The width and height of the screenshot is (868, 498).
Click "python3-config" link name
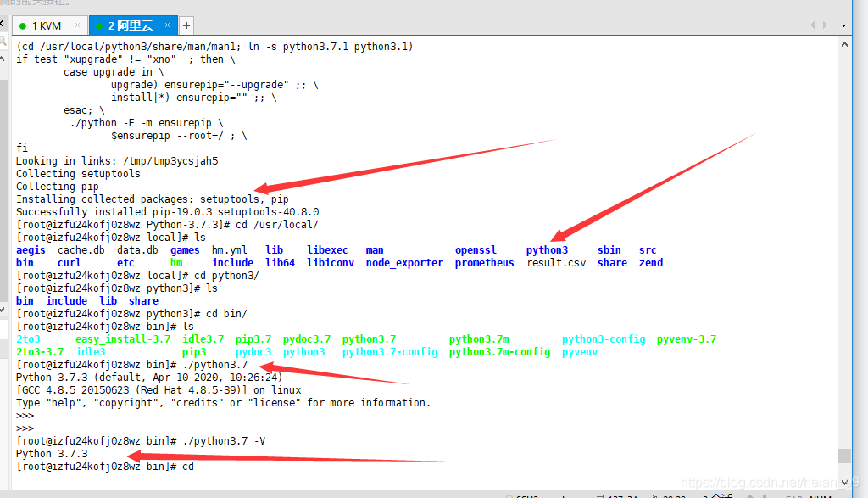[604, 339]
